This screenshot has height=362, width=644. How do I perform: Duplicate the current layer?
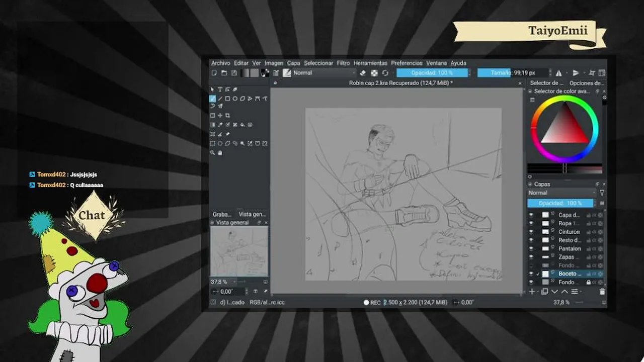[544, 292]
